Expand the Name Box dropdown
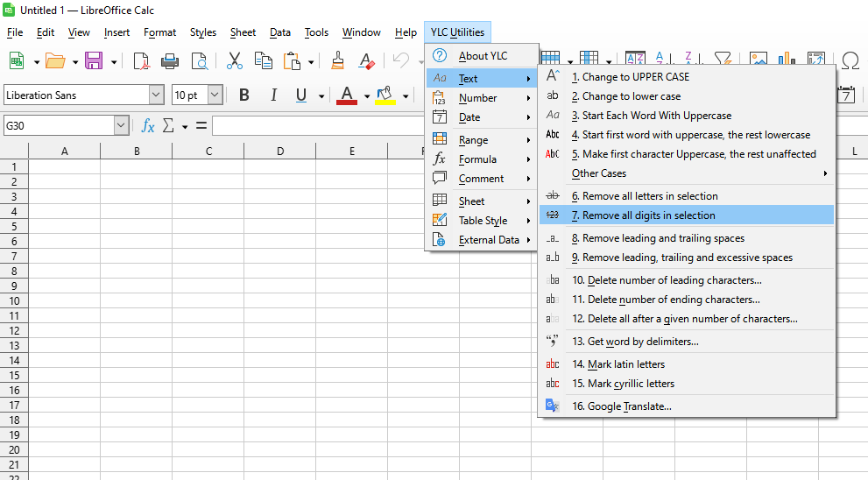This screenshot has width=868, height=480. click(x=121, y=126)
